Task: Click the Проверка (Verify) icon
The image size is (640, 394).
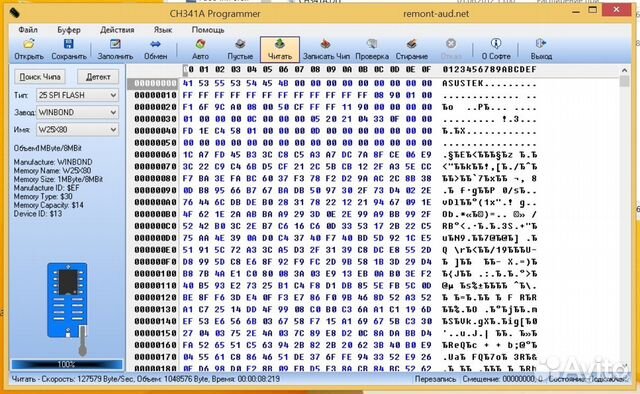Action: pyautogui.click(x=371, y=44)
